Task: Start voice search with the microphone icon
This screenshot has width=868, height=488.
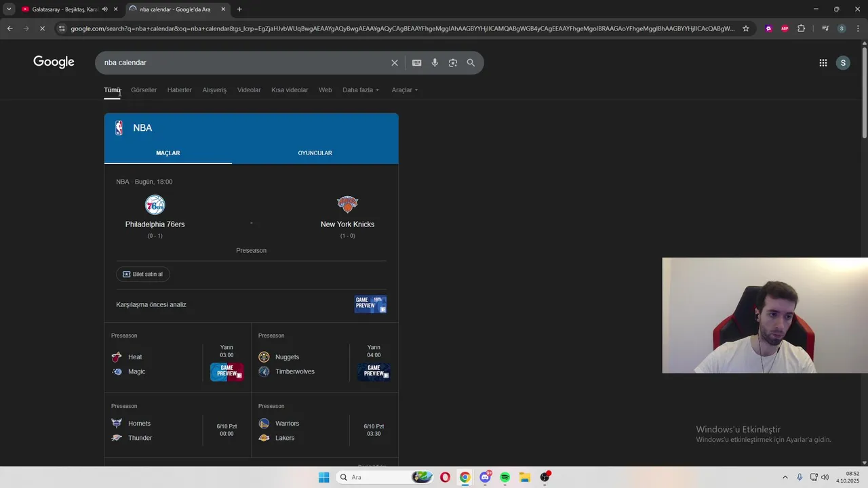Action: (435, 62)
